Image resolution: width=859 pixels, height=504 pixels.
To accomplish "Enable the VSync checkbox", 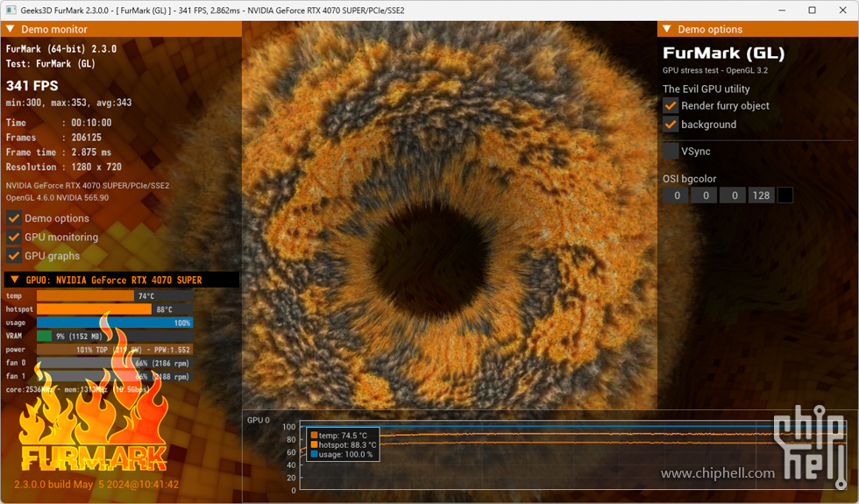I will pyautogui.click(x=671, y=151).
